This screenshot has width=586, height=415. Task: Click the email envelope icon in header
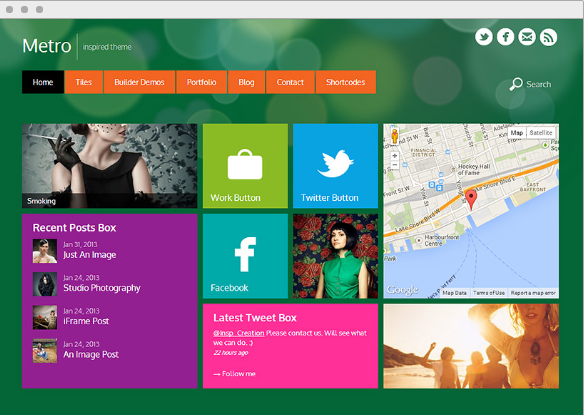point(527,37)
